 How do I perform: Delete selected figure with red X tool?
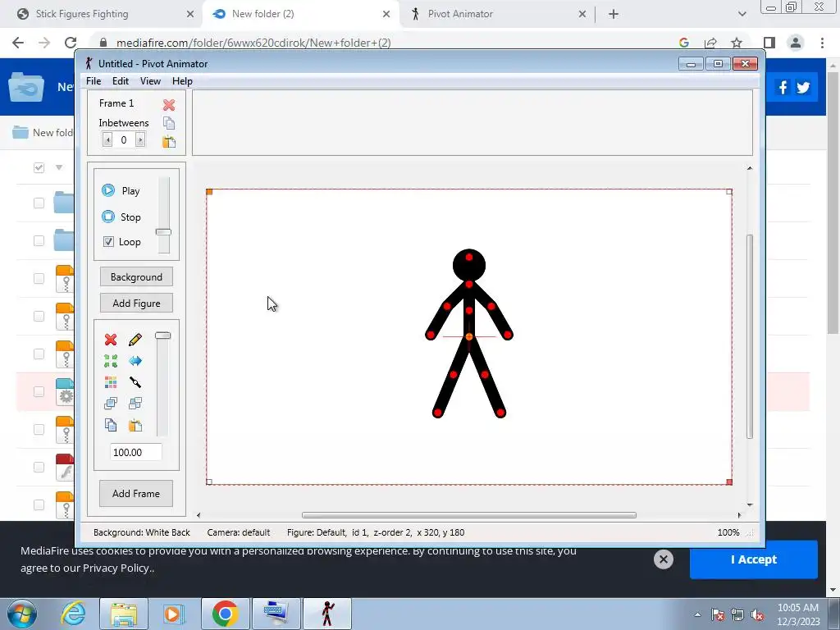click(111, 339)
